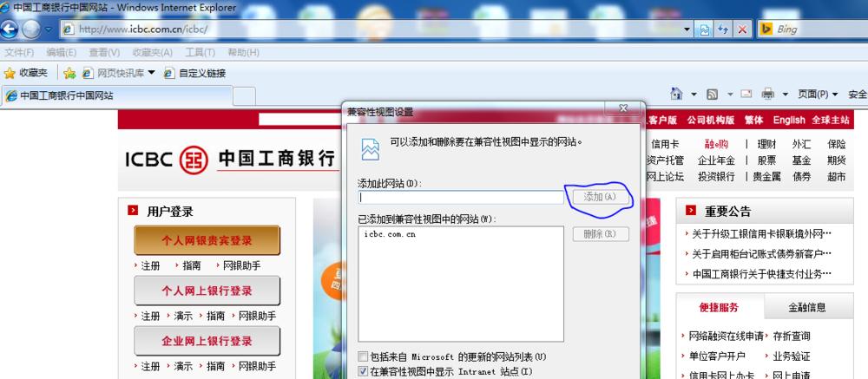Open 网络融资在线申请 link
Viewport: 868px width, 379px height.
(726, 336)
